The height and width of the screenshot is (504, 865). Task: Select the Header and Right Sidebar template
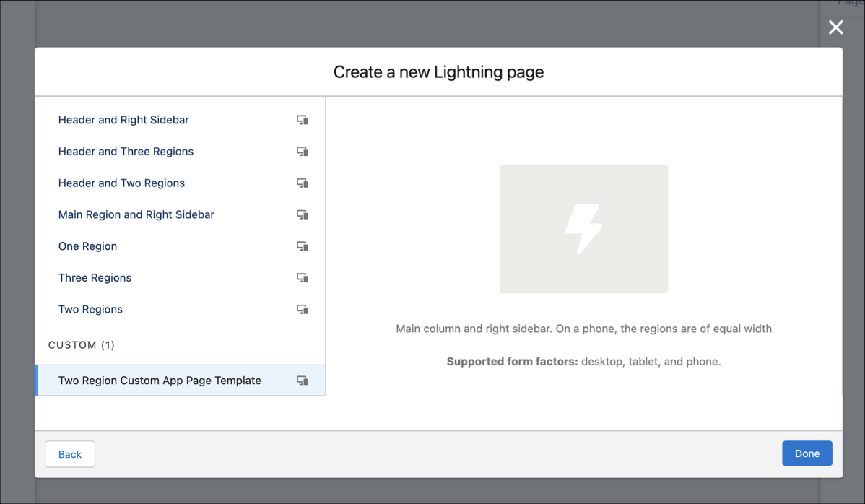point(123,120)
